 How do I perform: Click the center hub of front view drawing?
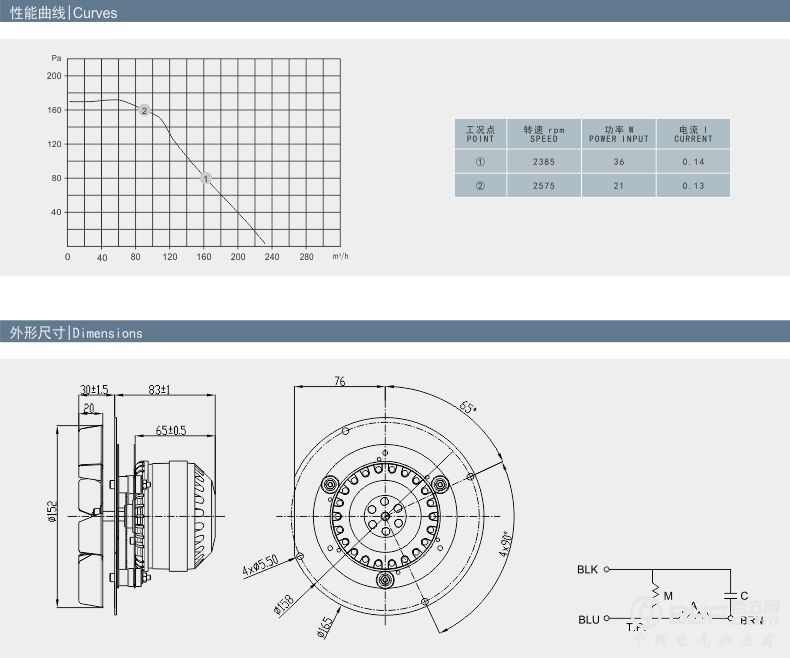click(384, 515)
